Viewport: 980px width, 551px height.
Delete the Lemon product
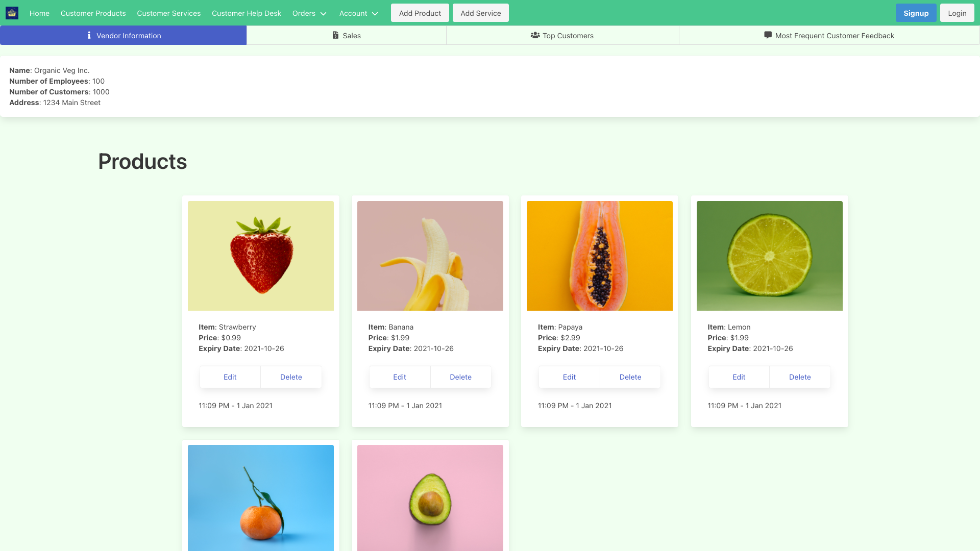tap(800, 377)
